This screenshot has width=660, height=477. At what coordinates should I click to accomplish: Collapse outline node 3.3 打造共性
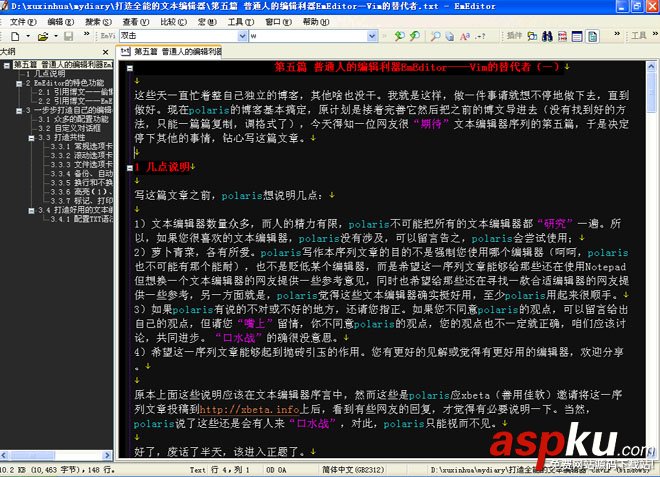pyautogui.click(x=31, y=138)
